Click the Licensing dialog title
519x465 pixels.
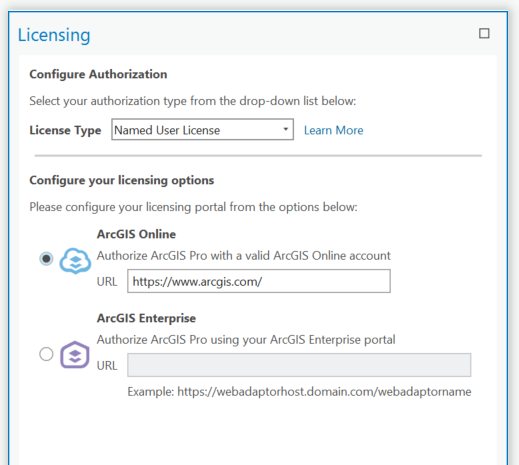pyautogui.click(x=54, y=35)
